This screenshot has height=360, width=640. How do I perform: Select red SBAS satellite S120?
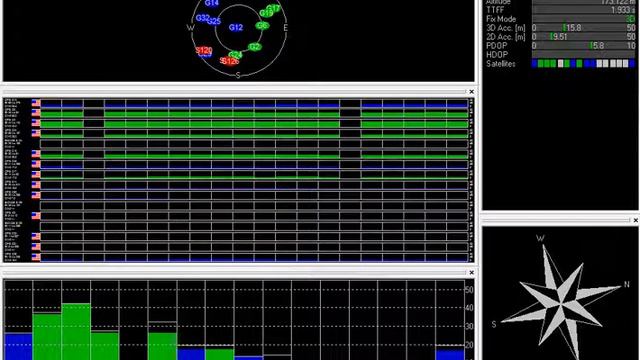(x=204, y=51)
